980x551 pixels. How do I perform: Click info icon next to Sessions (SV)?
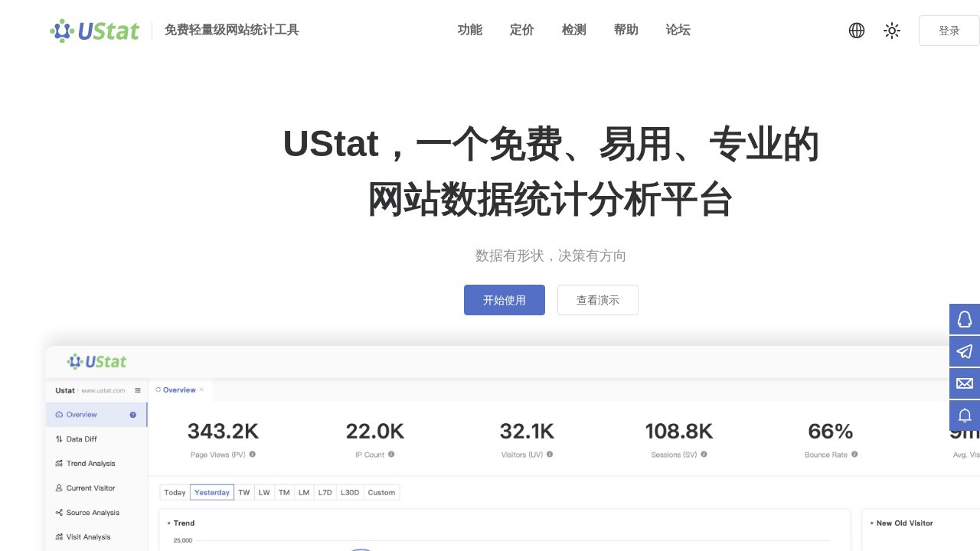(x=704, y=454)
